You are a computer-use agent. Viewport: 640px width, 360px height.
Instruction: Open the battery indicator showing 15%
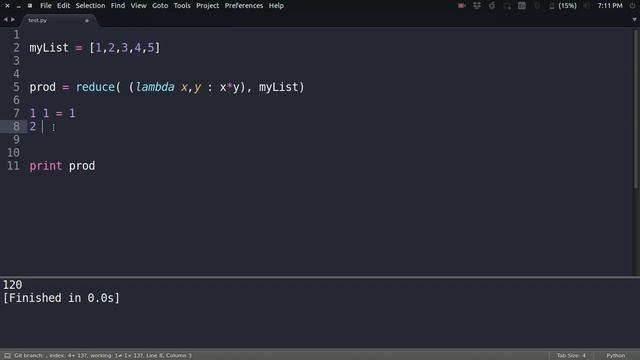tap(563, 6)
